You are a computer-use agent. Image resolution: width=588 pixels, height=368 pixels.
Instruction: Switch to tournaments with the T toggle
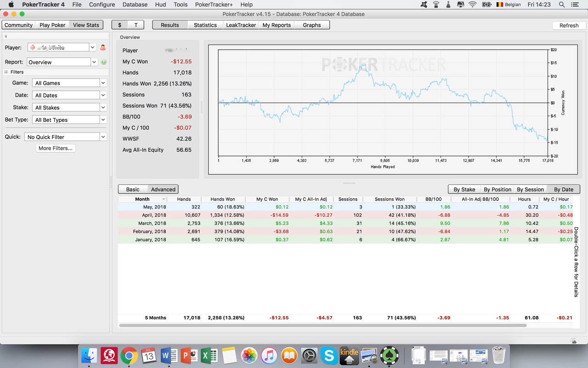pyautogui.click(x=136, y=25)
